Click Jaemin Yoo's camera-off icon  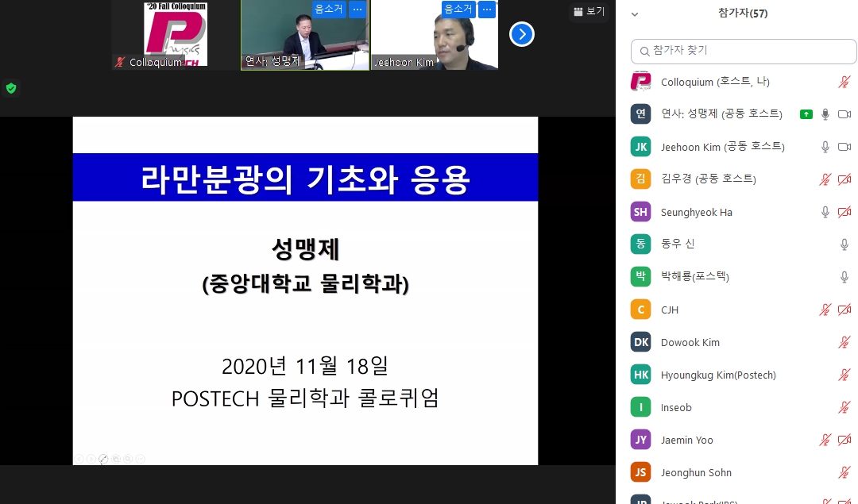pos(844,440)
